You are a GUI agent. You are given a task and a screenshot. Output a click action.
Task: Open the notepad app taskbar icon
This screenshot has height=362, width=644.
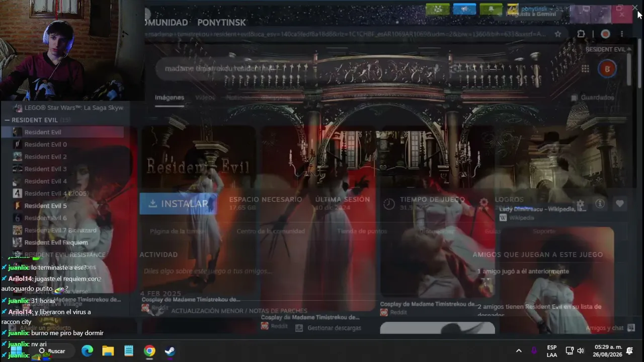[129, 351]
